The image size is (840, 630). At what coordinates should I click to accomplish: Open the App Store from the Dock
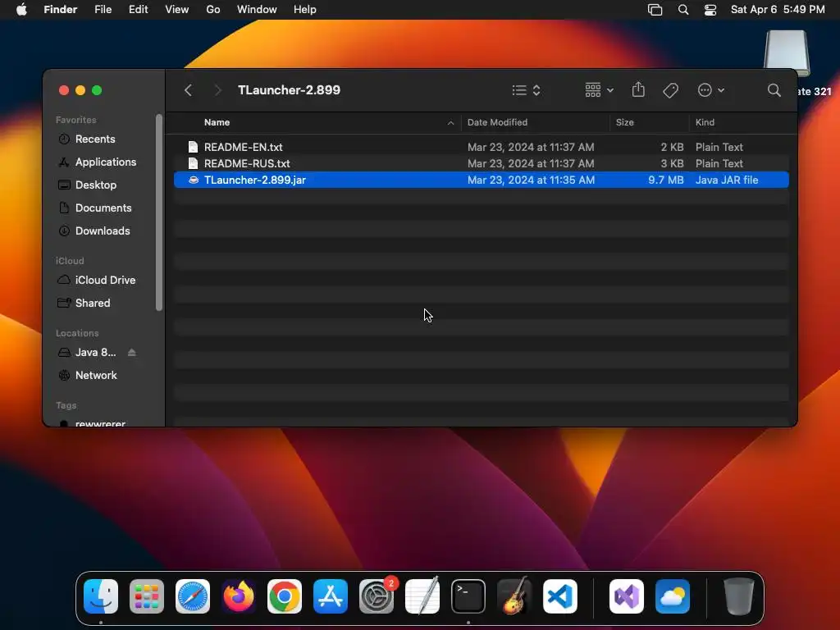331,596
